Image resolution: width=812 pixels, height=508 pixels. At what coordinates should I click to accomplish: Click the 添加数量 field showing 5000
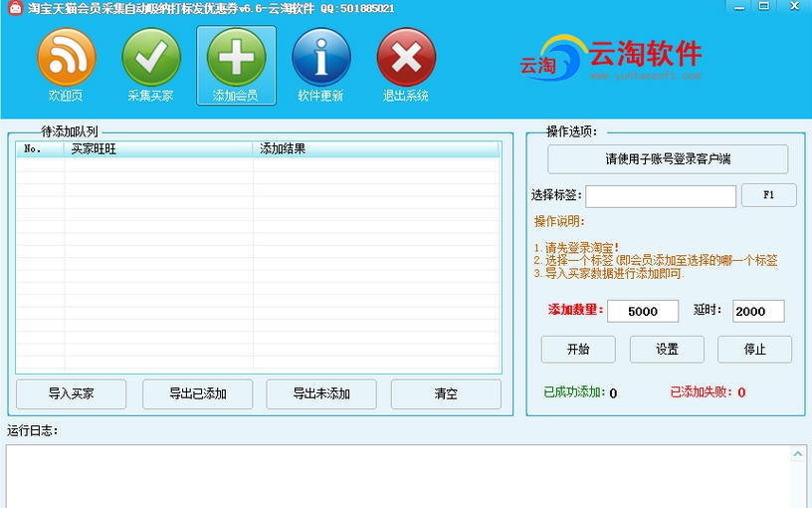[x=643, y=311]
